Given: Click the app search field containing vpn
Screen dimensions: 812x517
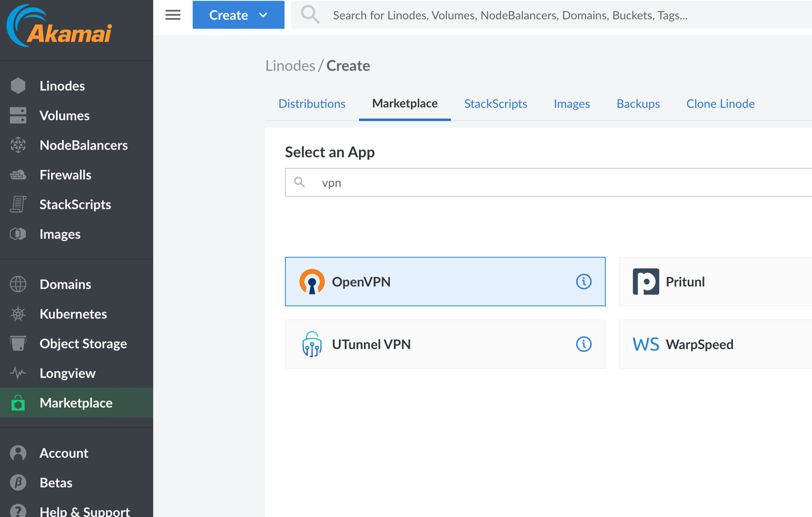Looking at the screenshot, I should (549, 182).
